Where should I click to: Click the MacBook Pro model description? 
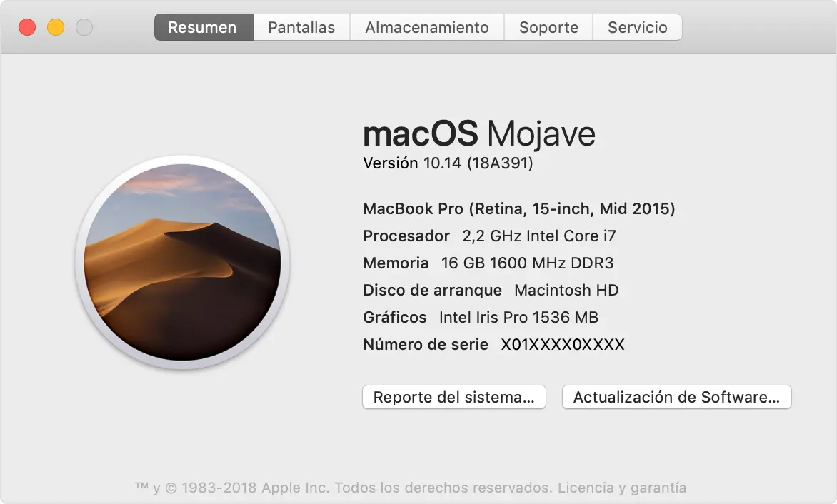coord(518,208)
